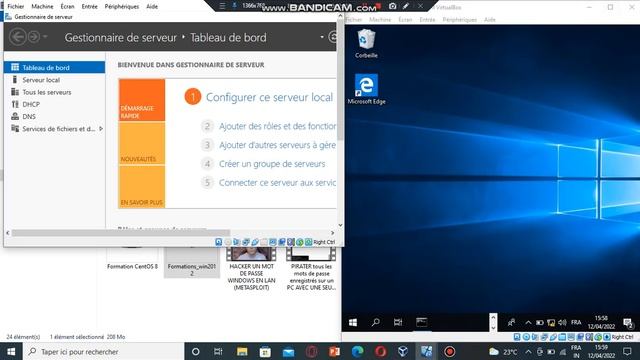Image resolution: width=640 pixels, height=360 pixels.
Task: Open dropdown arrow beside the refresh icon
Action: point(322,37)
